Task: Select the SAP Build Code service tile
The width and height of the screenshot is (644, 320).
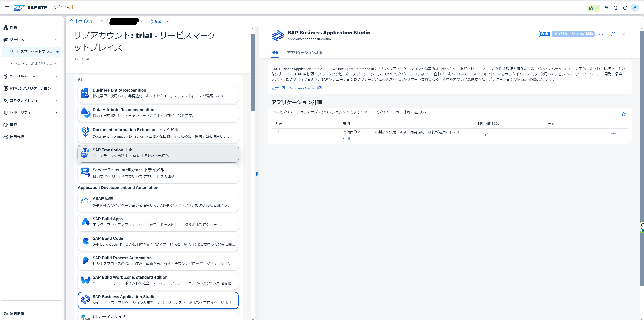Action: tap(158, 241)
